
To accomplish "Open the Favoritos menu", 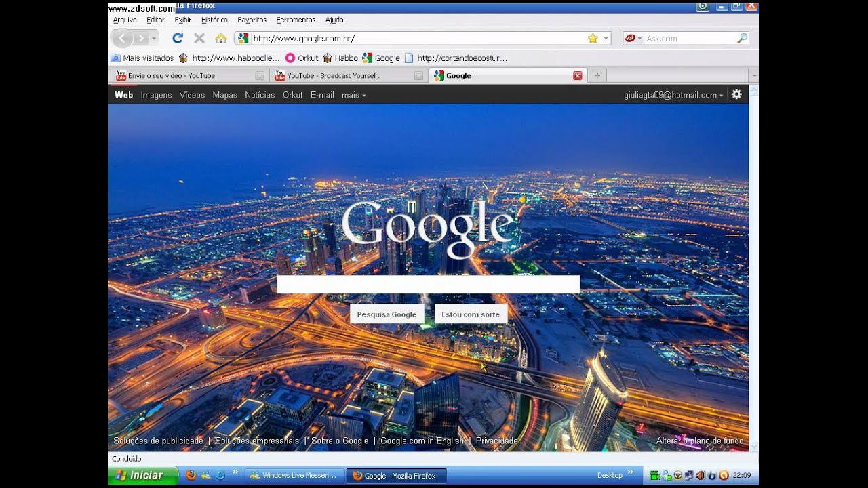I will pos(252,20).
